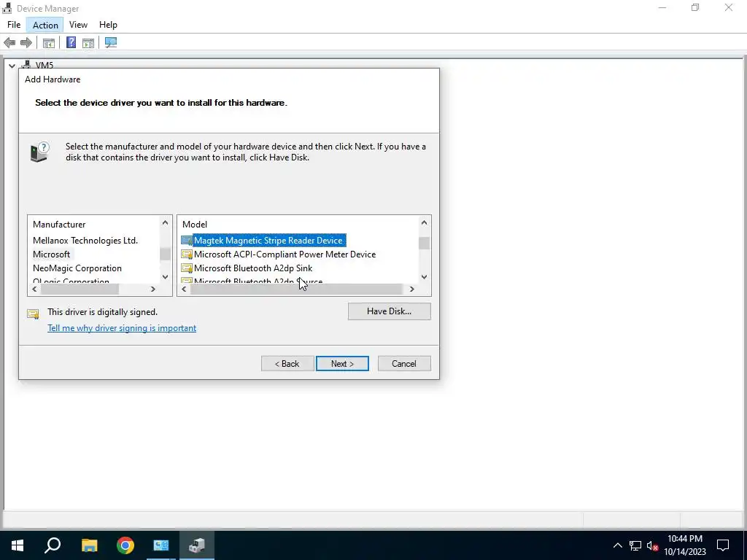This screenshot has height=560, width=747.
Task: Click Model list scroll left arrow
Action: click(184, 289)
